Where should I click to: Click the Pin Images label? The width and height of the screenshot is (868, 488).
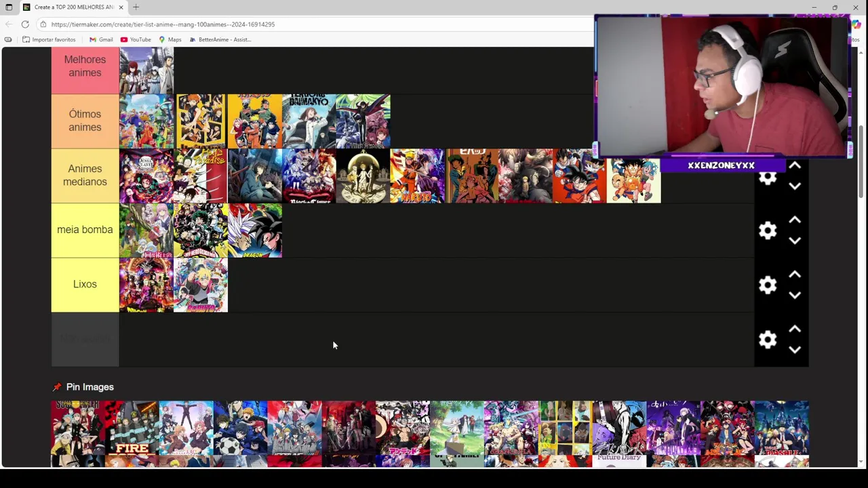point(90,387)
